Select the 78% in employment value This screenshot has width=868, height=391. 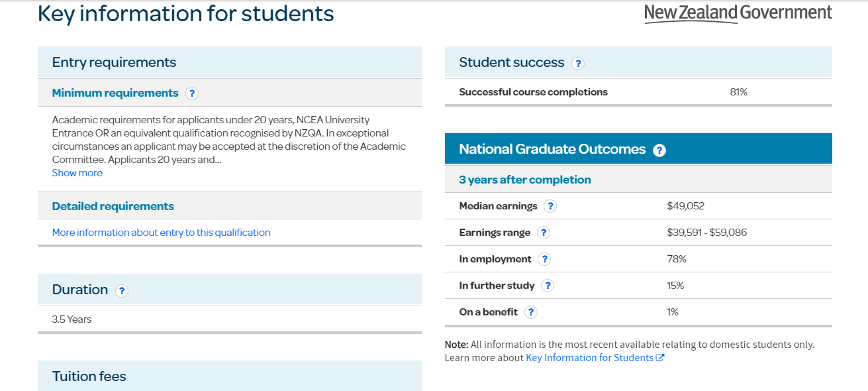[677, 259]
